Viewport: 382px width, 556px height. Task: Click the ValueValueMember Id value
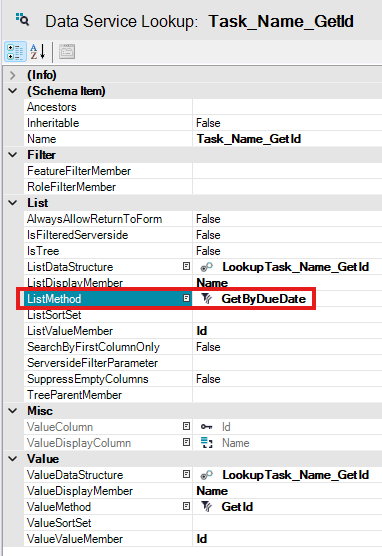pos(201,539)
